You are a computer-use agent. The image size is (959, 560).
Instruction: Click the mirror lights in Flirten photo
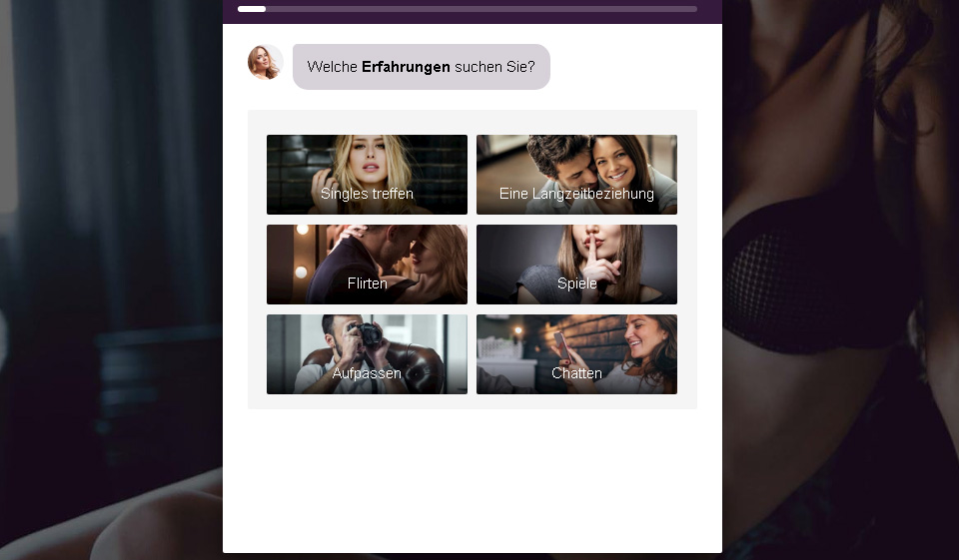301,250
